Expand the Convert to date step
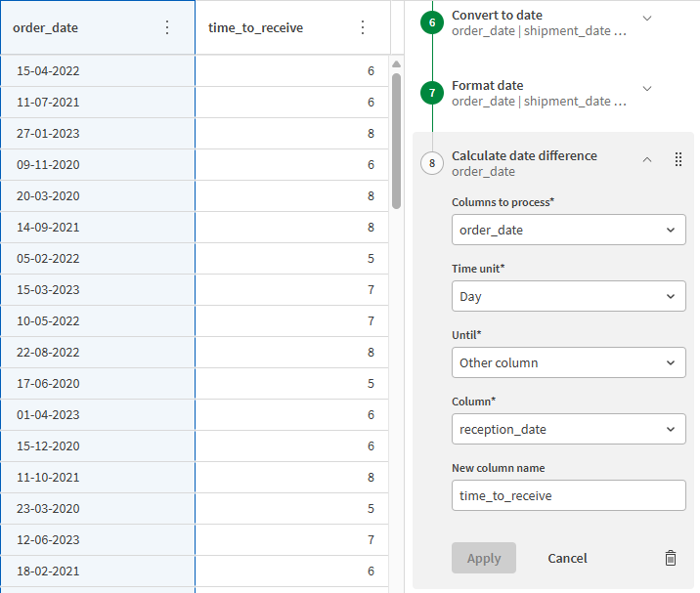 pyautogui.click(x=647, y=19)
